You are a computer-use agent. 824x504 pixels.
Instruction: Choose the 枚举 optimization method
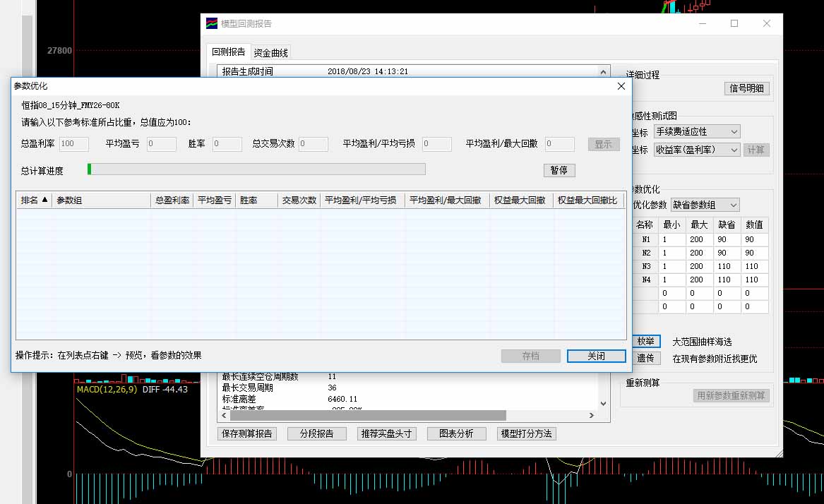[645, 342]
